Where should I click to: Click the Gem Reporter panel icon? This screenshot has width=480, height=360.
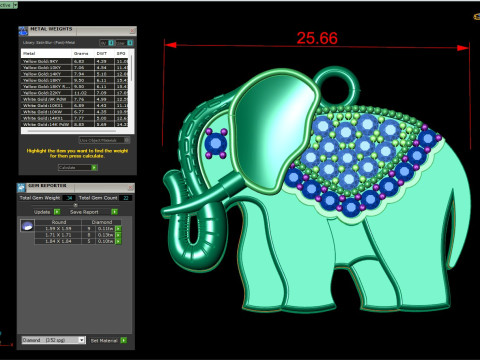click(21, 188)
